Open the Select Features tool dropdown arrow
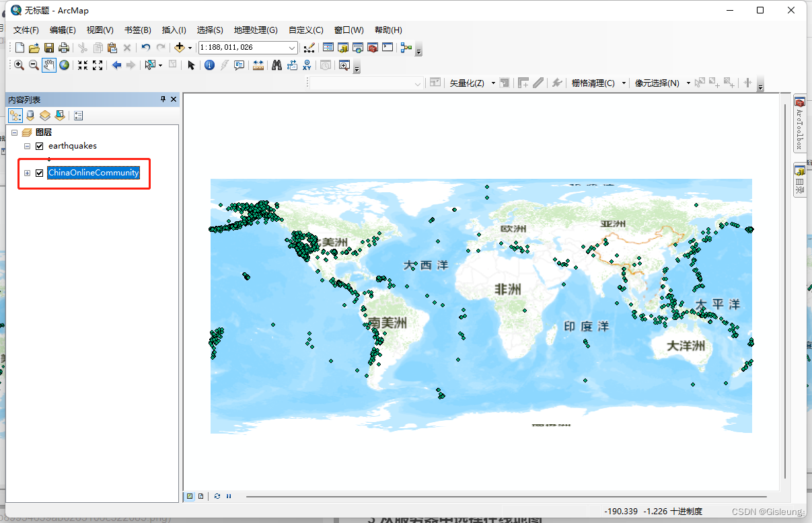The image size is (812, 523). point(160,65)
